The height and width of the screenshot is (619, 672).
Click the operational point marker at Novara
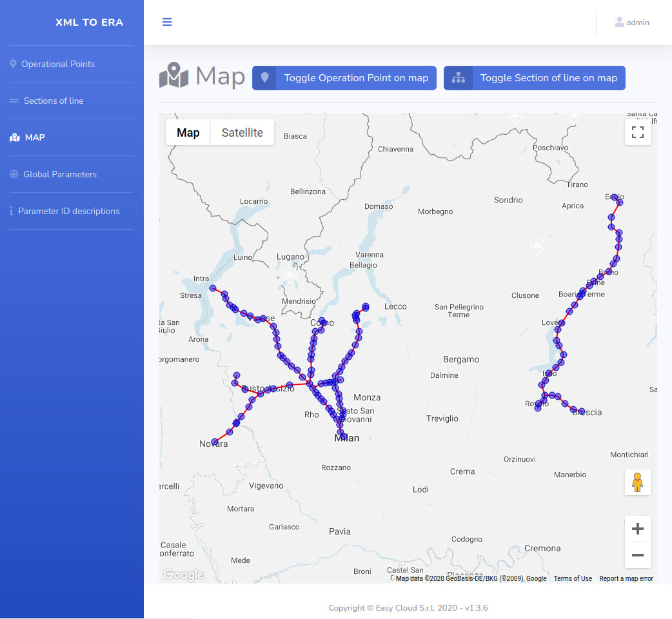pyautogui.click(x=215, y=442)
